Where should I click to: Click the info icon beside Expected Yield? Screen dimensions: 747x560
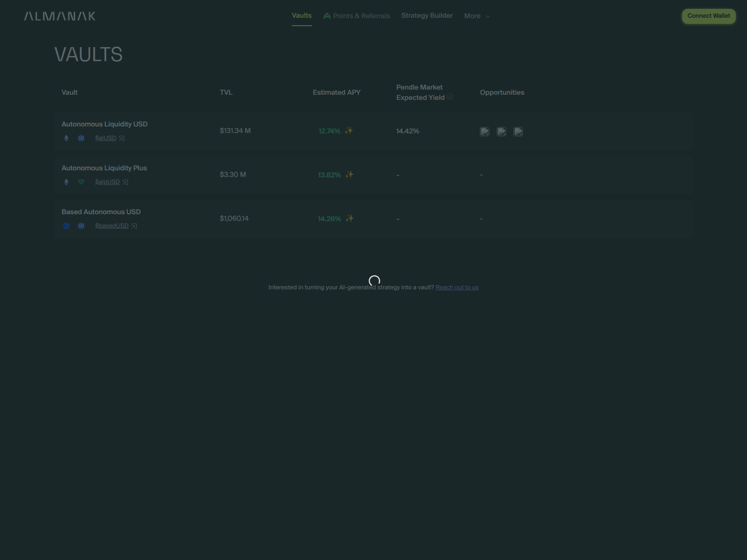click(450, 97)
